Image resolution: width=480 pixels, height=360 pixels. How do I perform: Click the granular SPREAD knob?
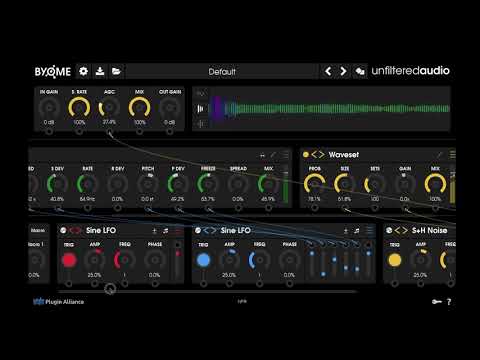tap(238, 184)
